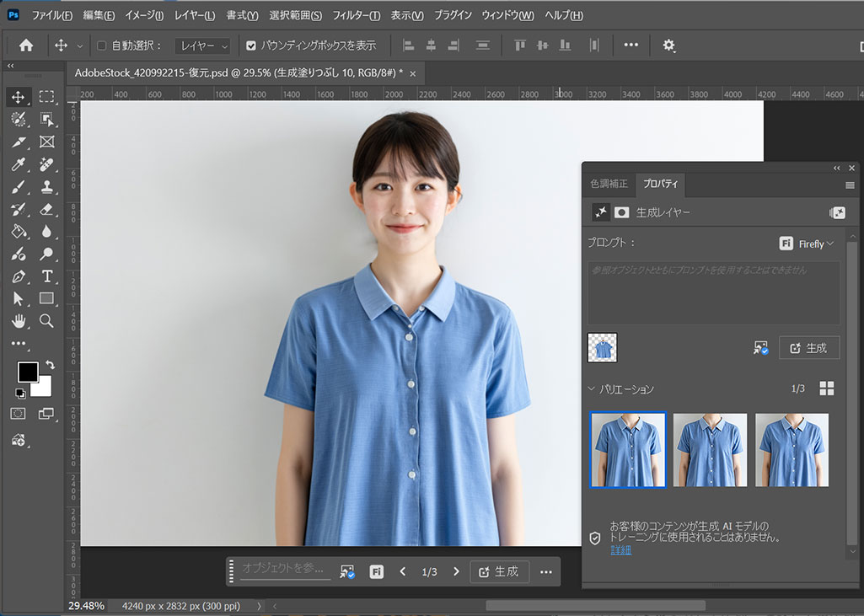This screenshot has width=864, height=616.
Task: Select the Pen tool
Action: coord(19,276)
